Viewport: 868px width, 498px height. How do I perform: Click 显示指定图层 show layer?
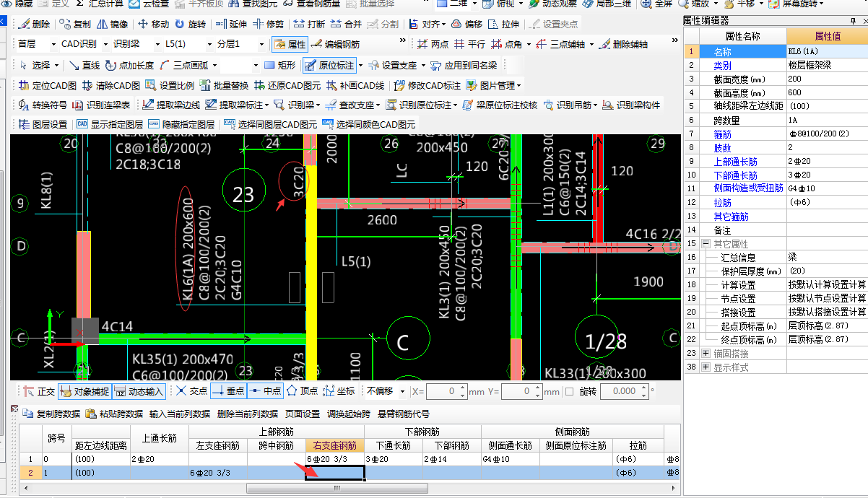pyautogui.click(x=110, y=124)
